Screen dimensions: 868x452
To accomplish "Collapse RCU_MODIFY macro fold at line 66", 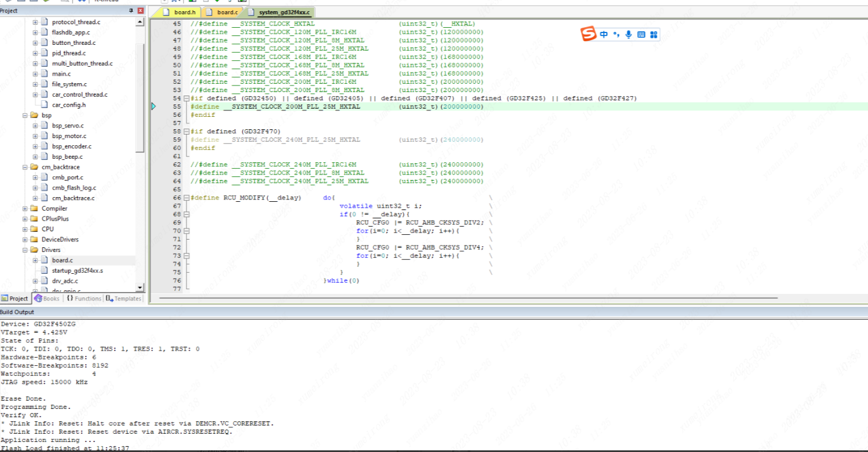I will [186, 197].
